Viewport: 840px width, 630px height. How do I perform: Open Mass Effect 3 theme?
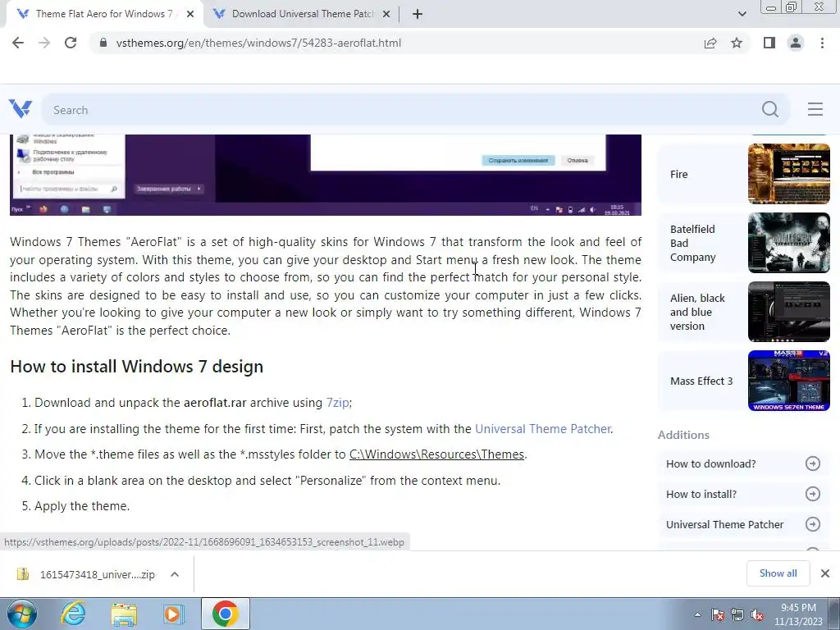click(743, 381)
